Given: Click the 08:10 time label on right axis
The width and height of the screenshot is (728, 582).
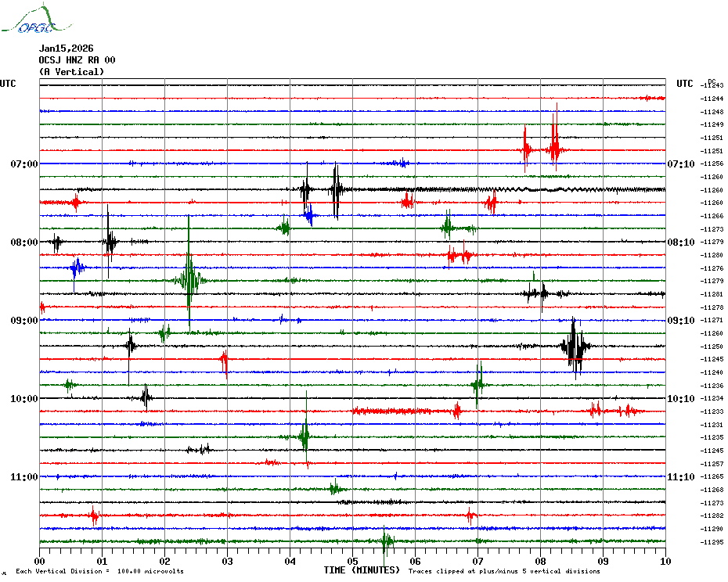Looking at the screenshot, I should (x=680, y=242).
